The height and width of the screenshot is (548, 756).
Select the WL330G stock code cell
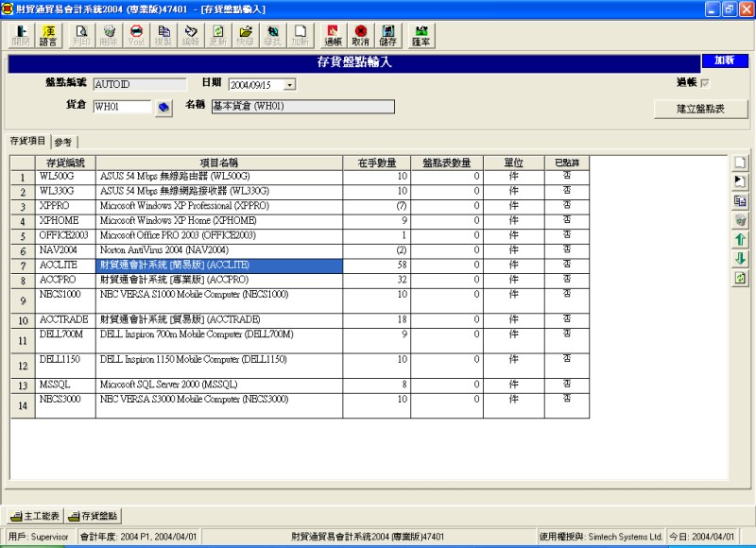[x=65, y=192]
